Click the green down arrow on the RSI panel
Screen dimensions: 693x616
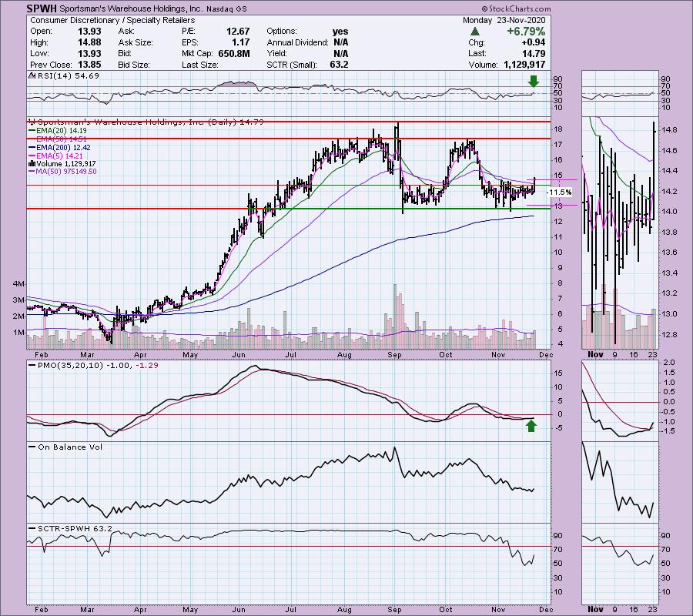click(534, 81)
